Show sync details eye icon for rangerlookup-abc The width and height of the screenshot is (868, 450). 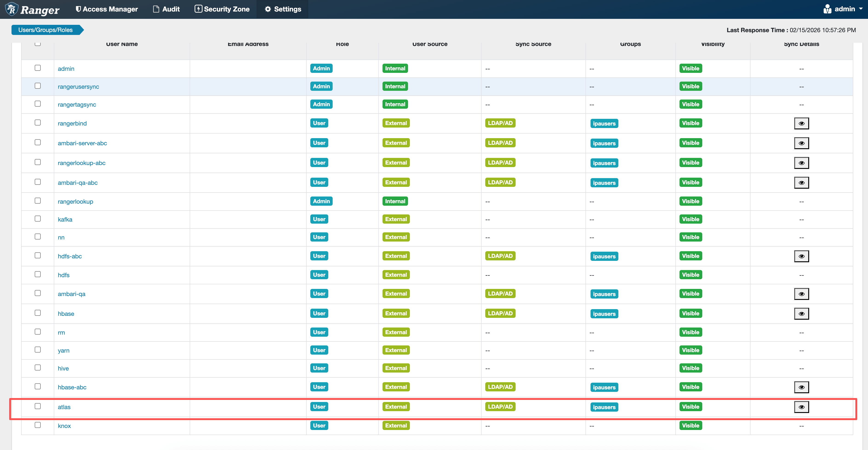[x=801, y=163]
